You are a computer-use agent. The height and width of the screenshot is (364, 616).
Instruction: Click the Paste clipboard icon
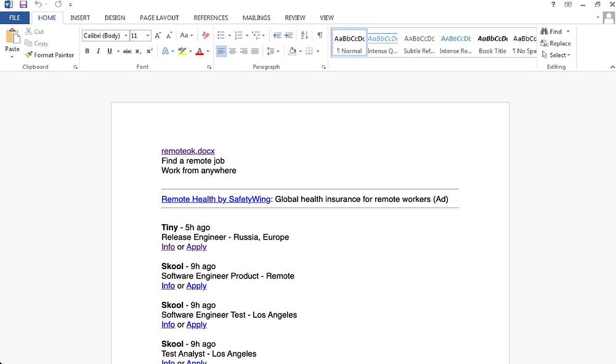click(12, 36)
